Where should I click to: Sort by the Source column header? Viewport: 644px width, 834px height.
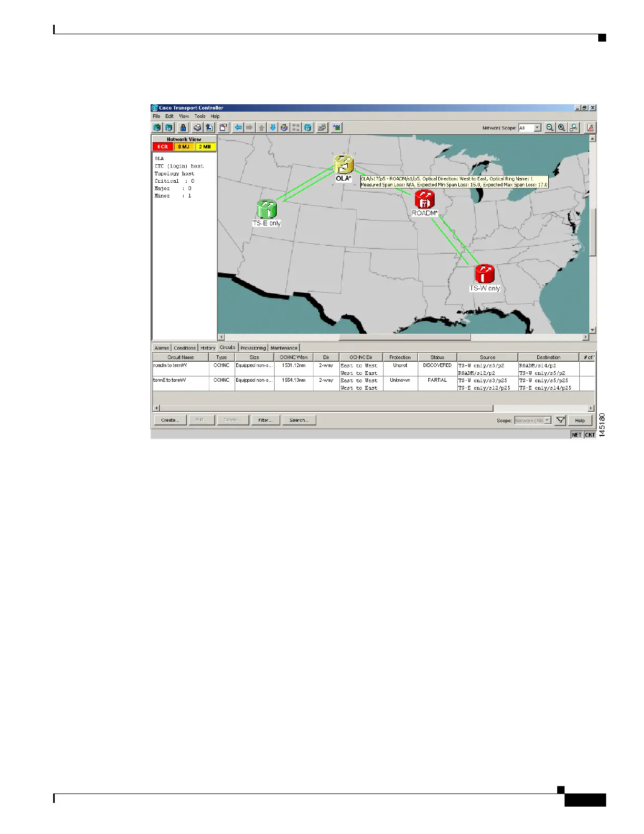[488, 357]
